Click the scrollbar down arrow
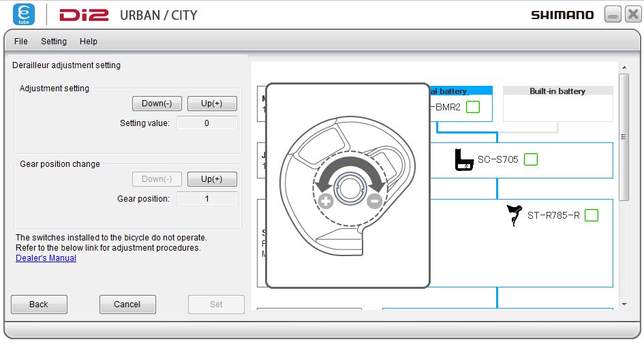Screen dimensions: 644x344 (624, 304)
